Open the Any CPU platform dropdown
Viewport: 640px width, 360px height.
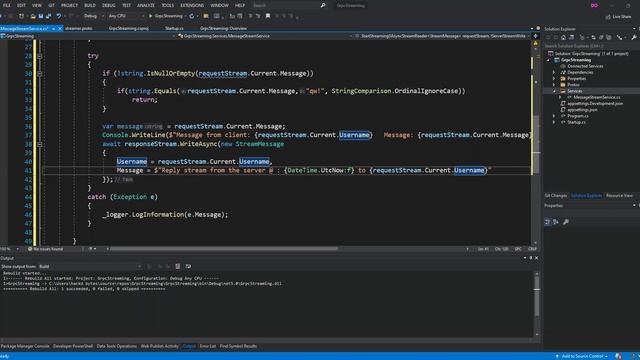(126, 16)
